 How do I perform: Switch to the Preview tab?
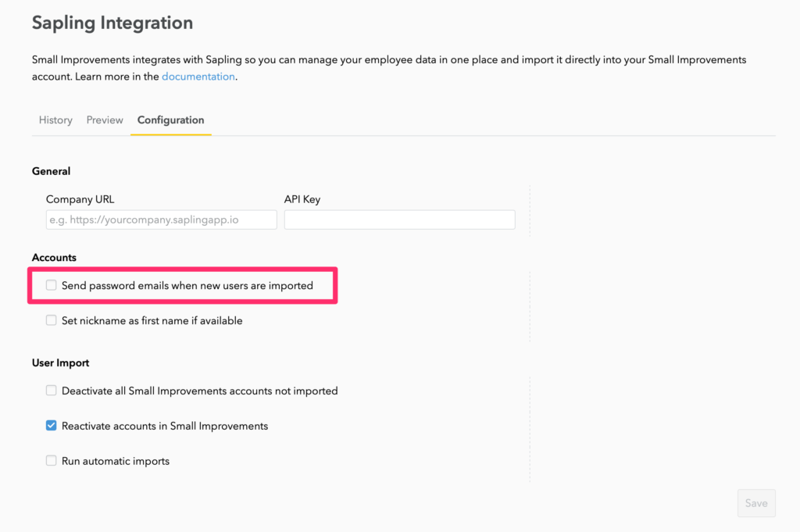pyautogui.click(x=105, y=120)
